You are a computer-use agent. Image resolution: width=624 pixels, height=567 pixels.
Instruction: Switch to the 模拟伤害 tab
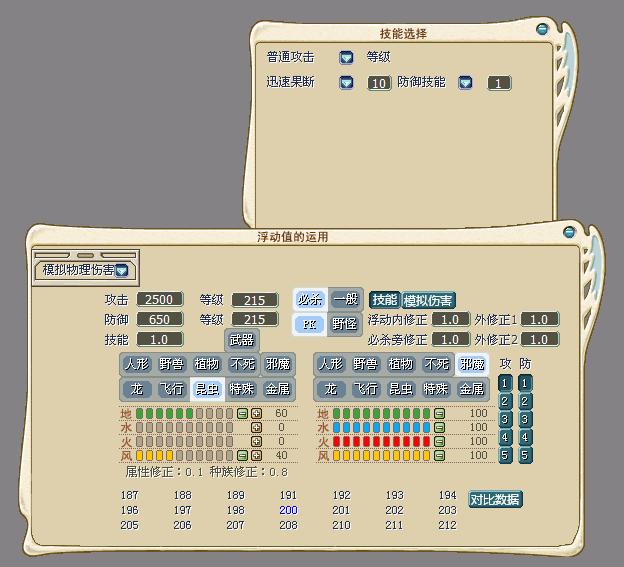[429, 300]
